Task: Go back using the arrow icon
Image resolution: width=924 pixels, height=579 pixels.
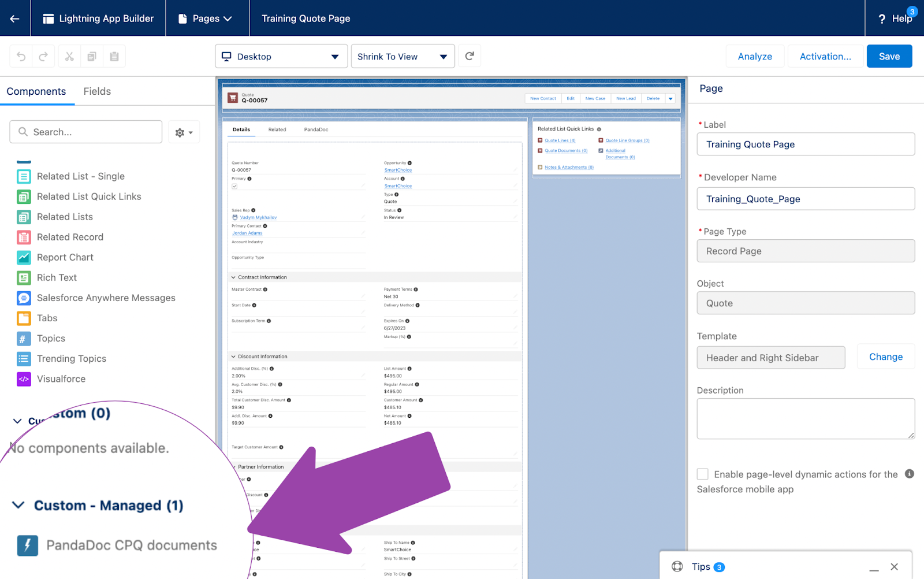Action: point(15,18)
